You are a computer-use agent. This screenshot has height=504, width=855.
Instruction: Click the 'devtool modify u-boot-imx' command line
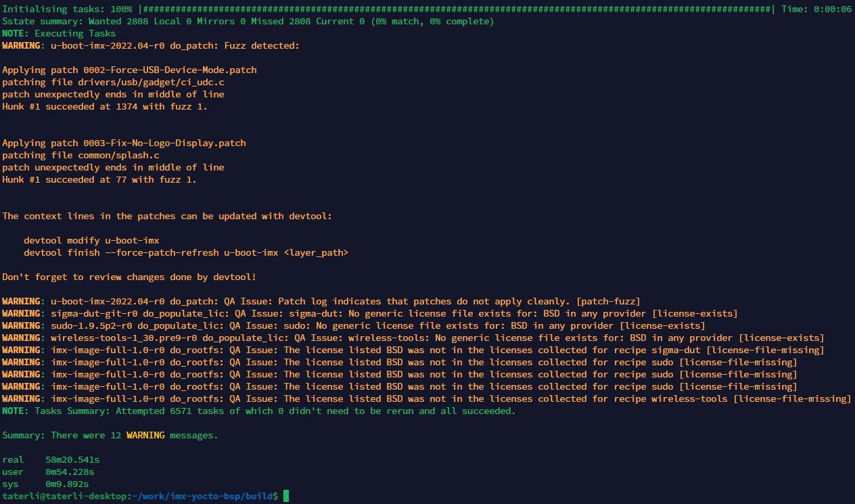point(91,240)
